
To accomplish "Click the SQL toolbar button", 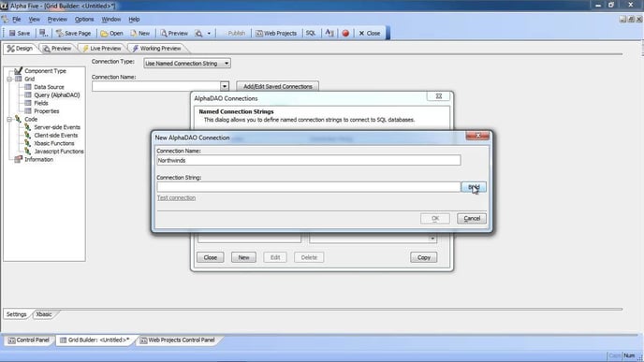I will [311, 34].
